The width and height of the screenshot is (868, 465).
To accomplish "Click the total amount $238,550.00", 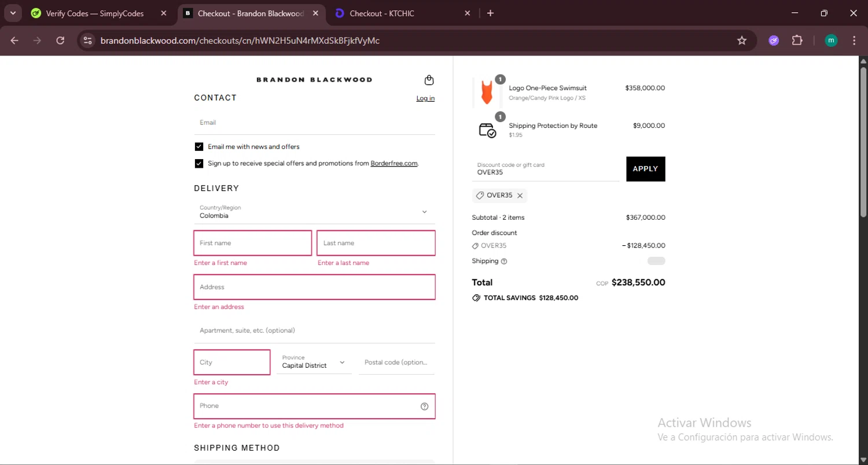I will pos(638,283).
